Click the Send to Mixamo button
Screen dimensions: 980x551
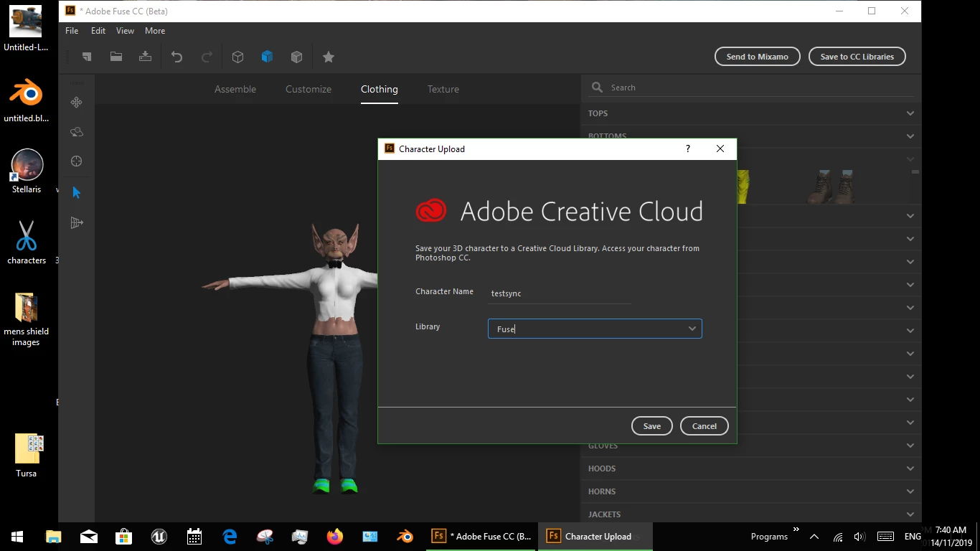tap(757, 57)
